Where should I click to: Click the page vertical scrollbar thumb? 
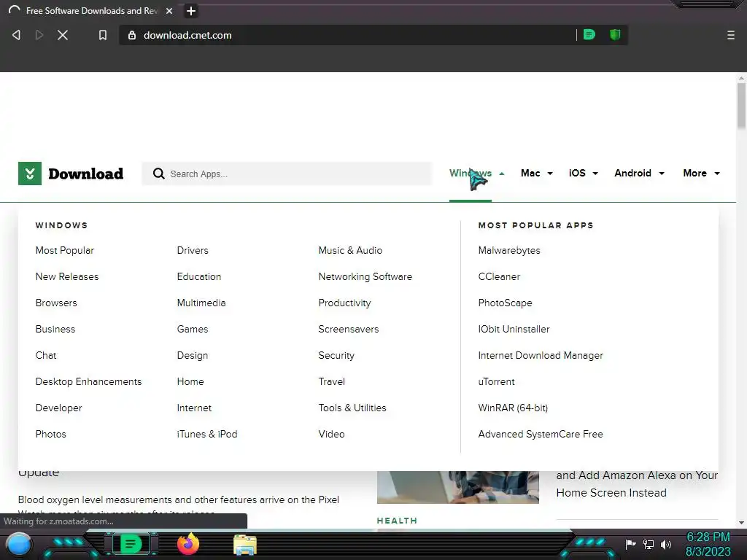pyautogui.click(x=741, y=105)
